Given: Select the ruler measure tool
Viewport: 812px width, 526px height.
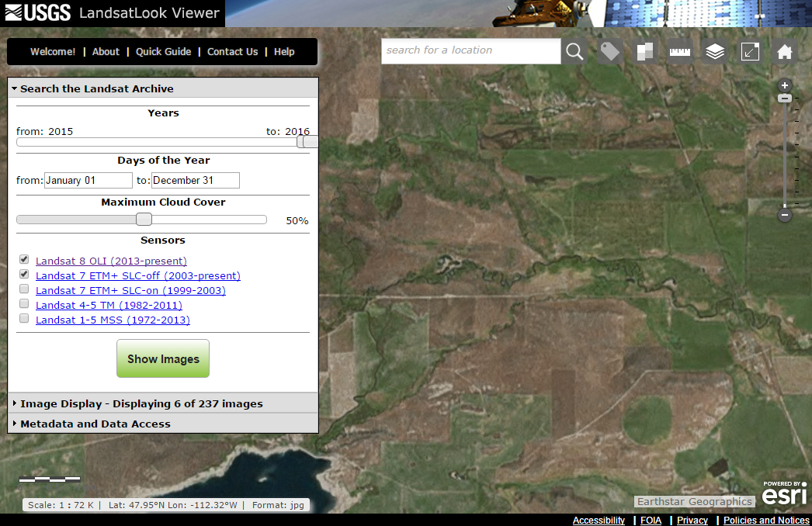Looking at the screenshot, I should 680,51.
